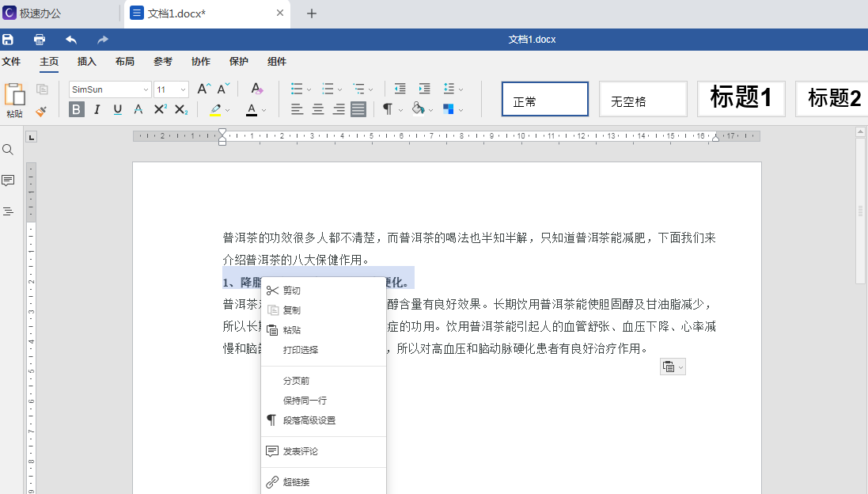868x494 pixels.
Task: Expand the line spacing options arrow
Action: (461, 89)
